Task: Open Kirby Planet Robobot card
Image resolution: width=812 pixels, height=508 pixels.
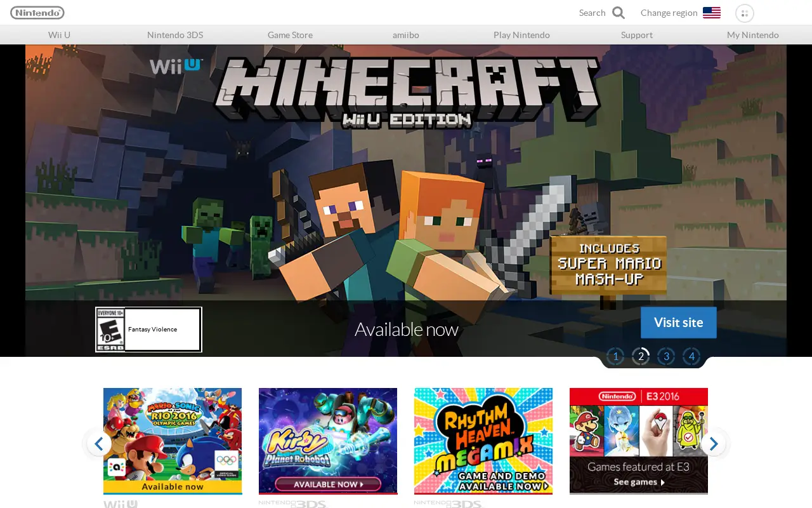Action: [328, 441]
